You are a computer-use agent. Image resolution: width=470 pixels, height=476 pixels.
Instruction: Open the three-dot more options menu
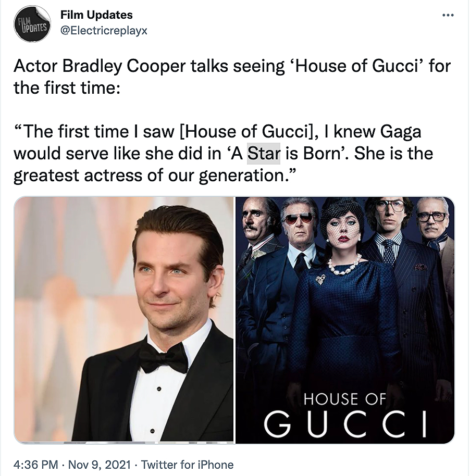pyautogui.click(x=448, y=15)
